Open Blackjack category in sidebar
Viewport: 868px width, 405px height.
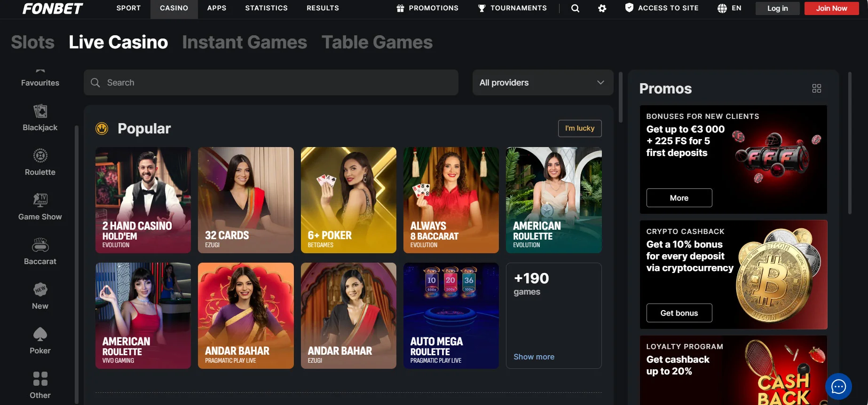[x=40, y=117]
